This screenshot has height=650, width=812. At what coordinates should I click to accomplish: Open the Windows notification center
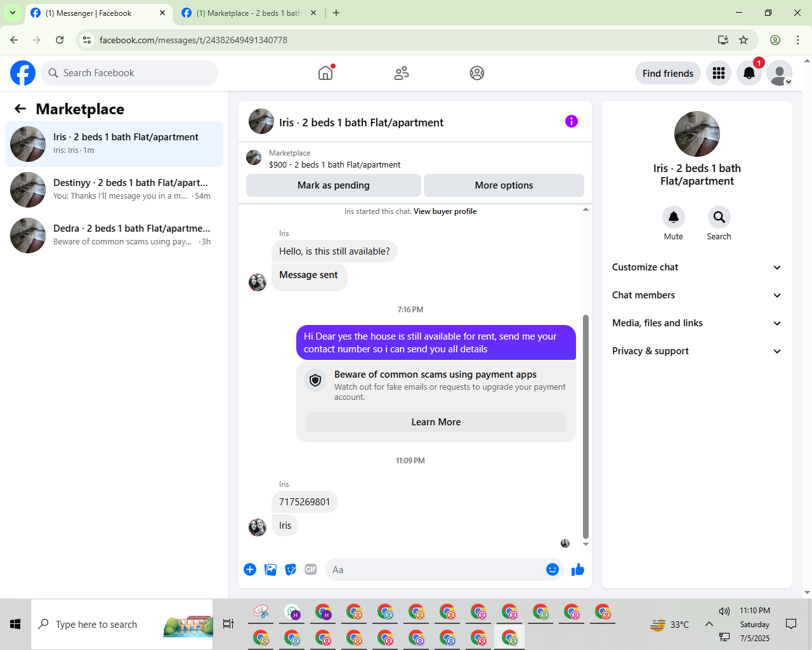(x=791, y=624)
